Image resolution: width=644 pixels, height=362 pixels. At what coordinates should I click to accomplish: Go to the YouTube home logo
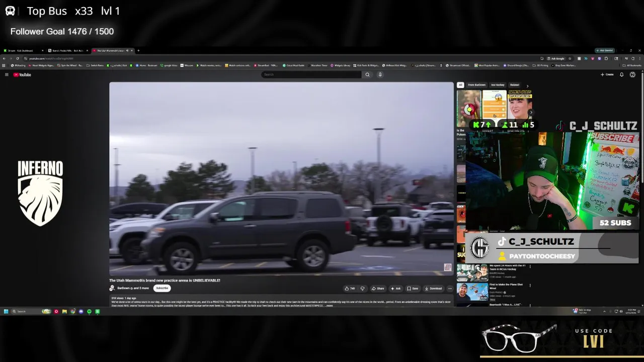tap(22, 74)
